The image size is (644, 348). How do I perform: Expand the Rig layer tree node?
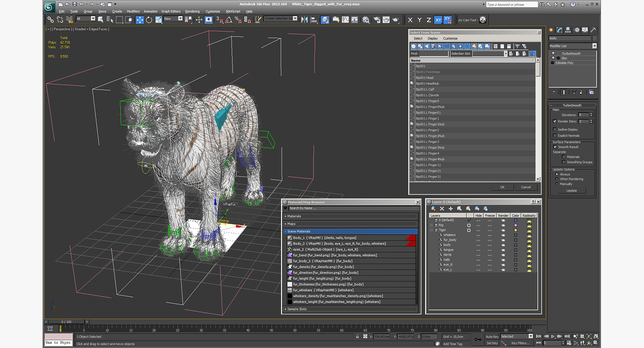pos(432,225)
